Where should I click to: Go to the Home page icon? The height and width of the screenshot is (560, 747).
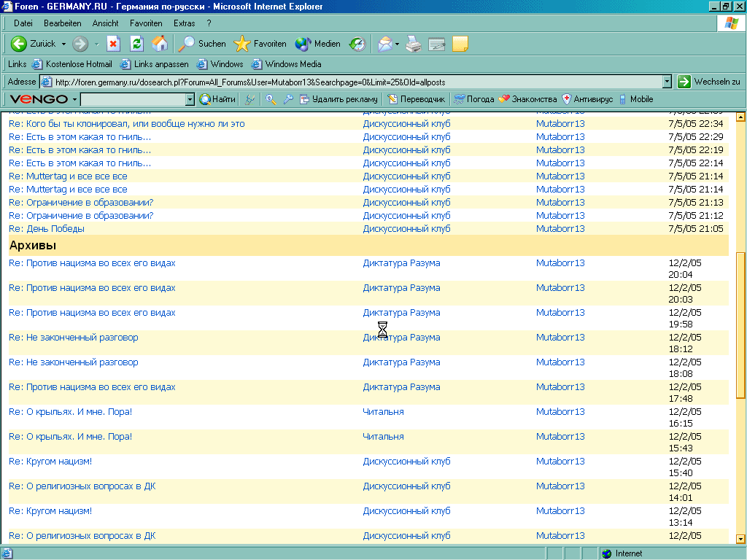(160, 44)
